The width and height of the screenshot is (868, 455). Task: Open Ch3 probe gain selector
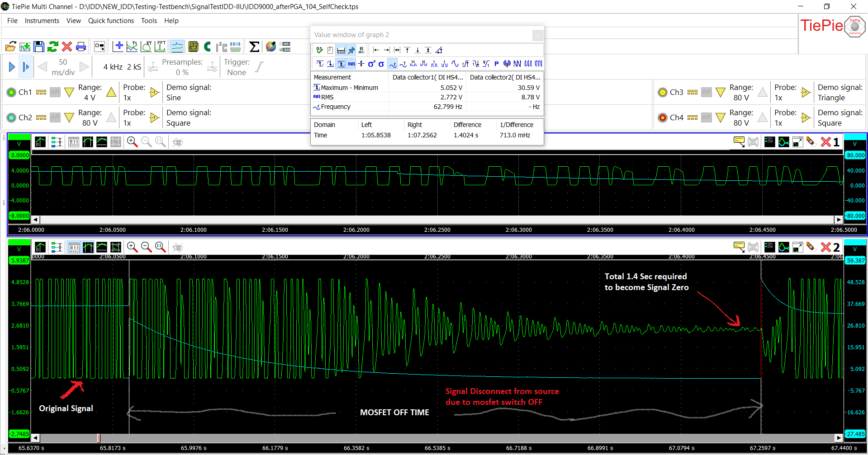pyautogui.click(x=806, y=92)
